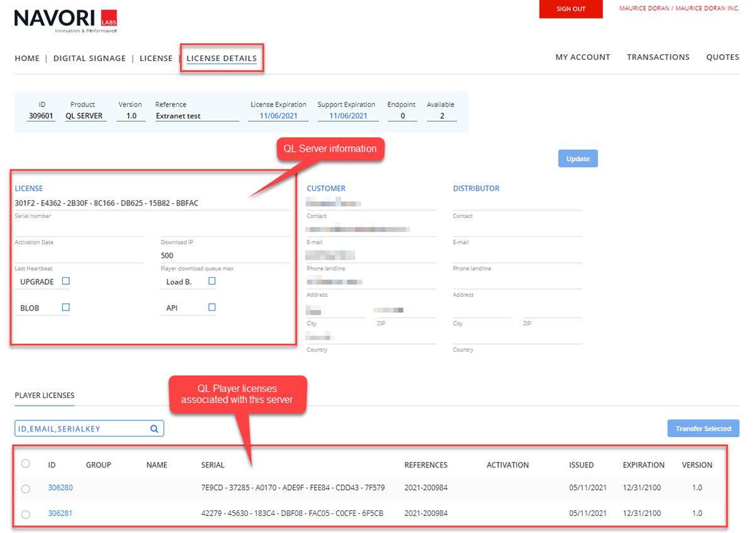Click the Reference field 'Extranet test'
756x533 pixels.
197,116
